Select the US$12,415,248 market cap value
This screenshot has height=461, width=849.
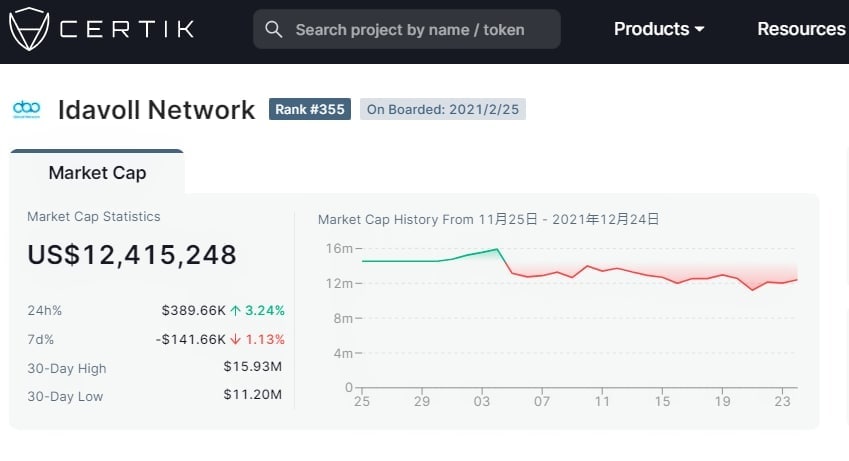132,255
